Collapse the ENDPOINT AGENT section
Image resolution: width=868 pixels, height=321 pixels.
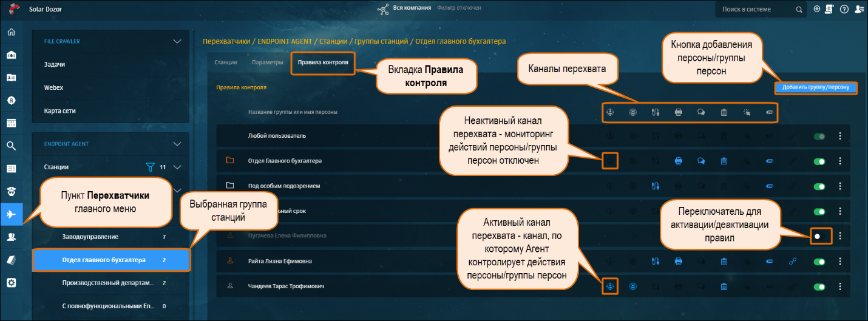(x=177, y=144)
